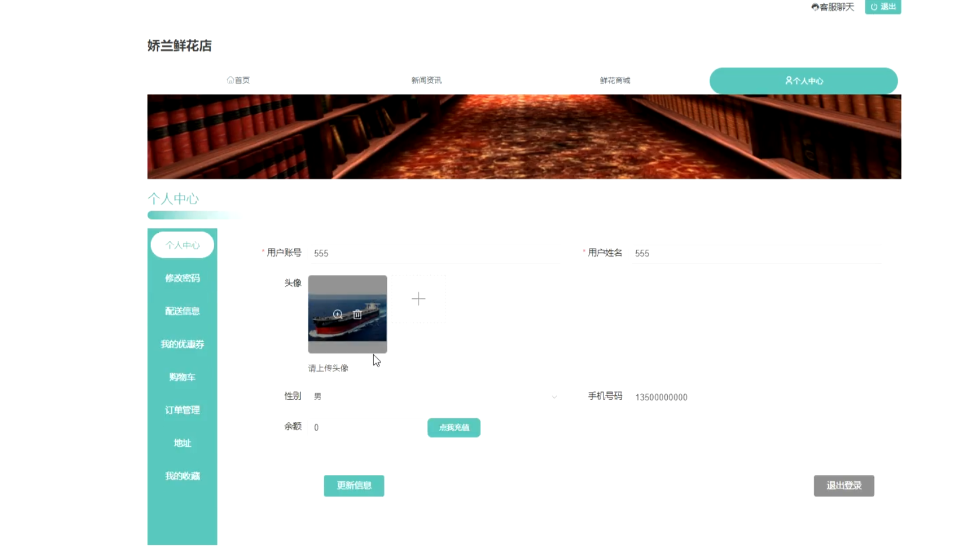
Task: Open the 鲜花商城 tab
Action: pos(615,81)
